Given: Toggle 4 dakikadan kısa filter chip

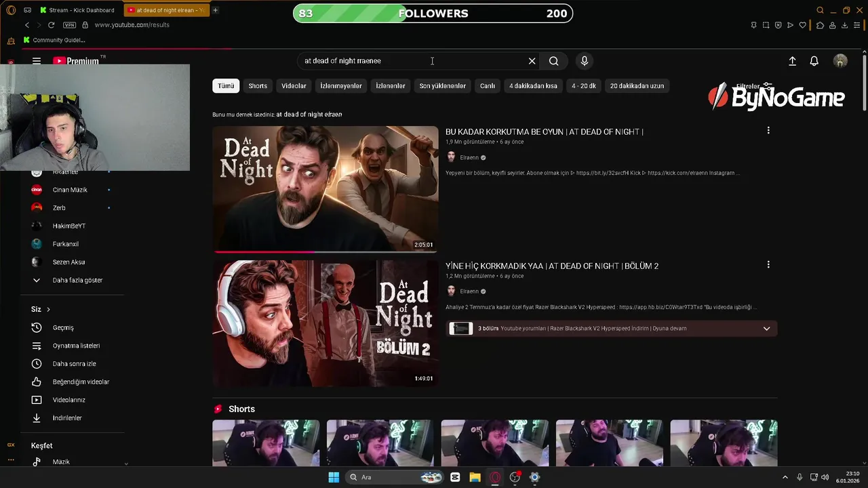Looking at the screenshot, I should (x=533, y=86).
